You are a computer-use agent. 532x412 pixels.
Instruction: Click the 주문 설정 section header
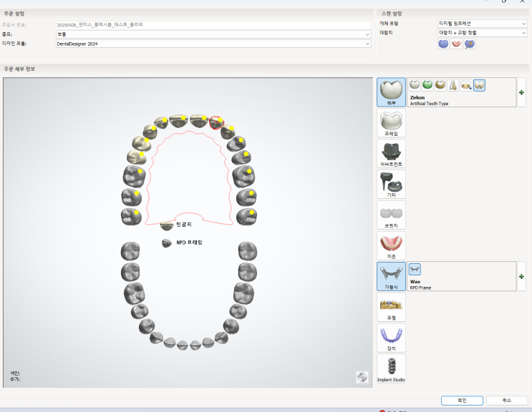point(14,14)
